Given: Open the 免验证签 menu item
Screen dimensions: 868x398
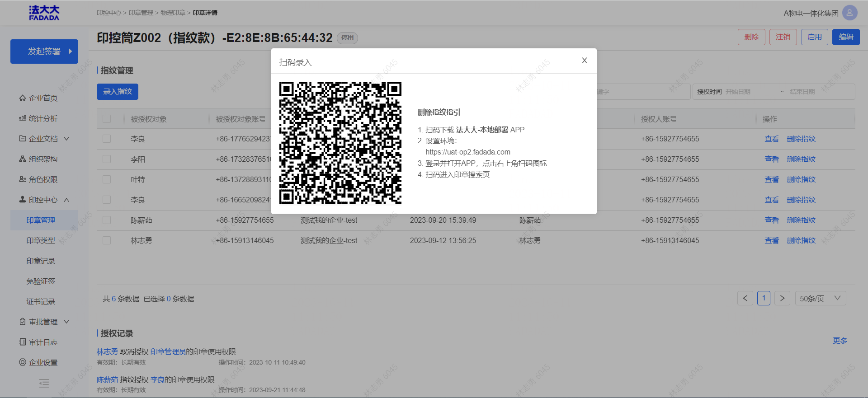Looking at the screenshot, I should pyautogui.click(x=41, y=281).
